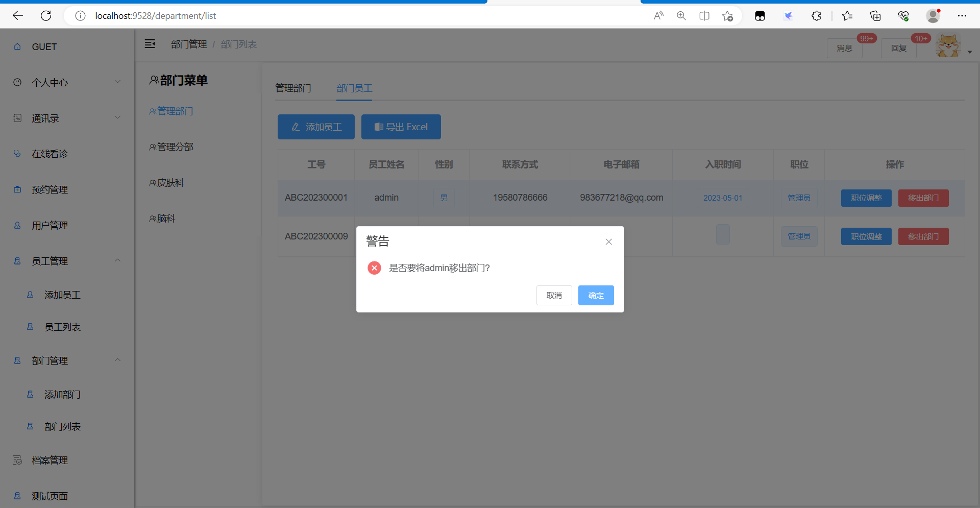Select 皮肤科 in the 部门菜单 panel
The height and width of the screenshot is (508, 980).
pos(171,182)
